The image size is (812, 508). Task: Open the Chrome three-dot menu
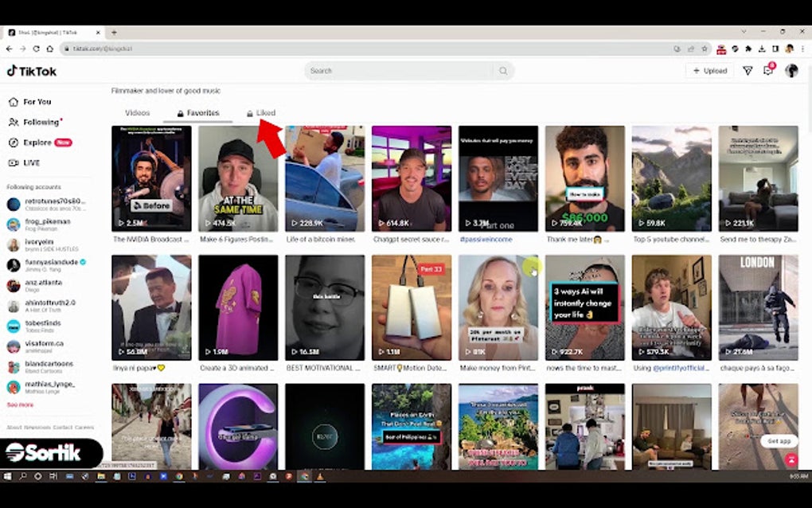[802, 49]
